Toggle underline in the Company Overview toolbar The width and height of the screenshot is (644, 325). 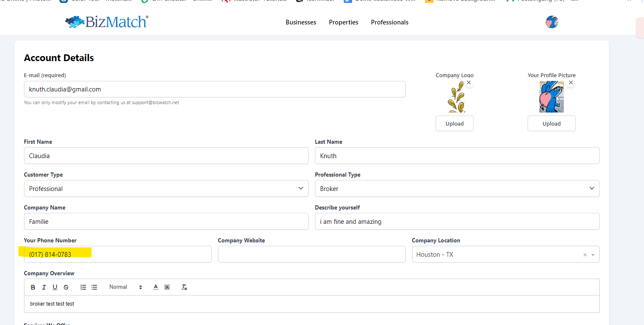tap(55, 287)
